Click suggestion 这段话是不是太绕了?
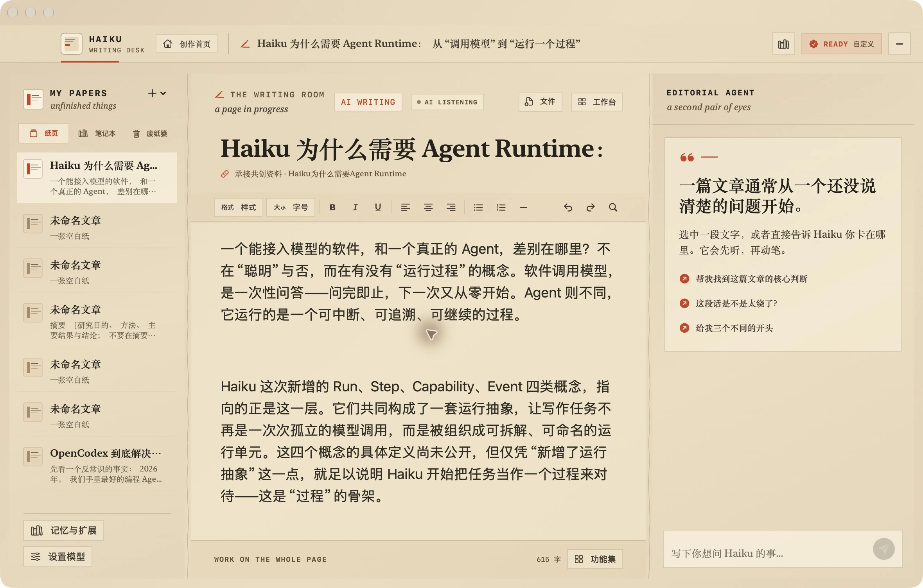This screenshot has width=923, height=588. pyautogui.click(x=728, y=303)
